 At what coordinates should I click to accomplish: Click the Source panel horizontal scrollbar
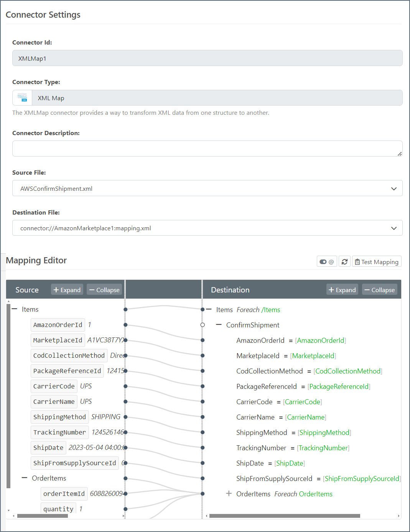[x=42, y=516]
